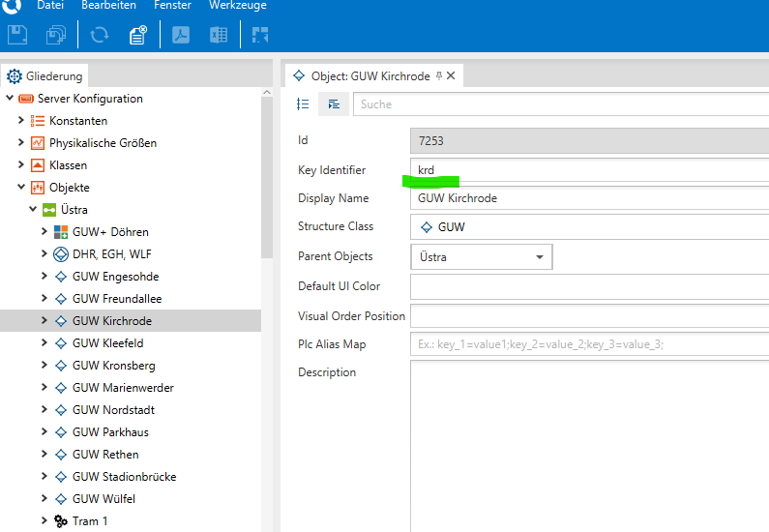Click the Visual Order Position field
Screen dimensions: 769x532
[x=589, y=316]
